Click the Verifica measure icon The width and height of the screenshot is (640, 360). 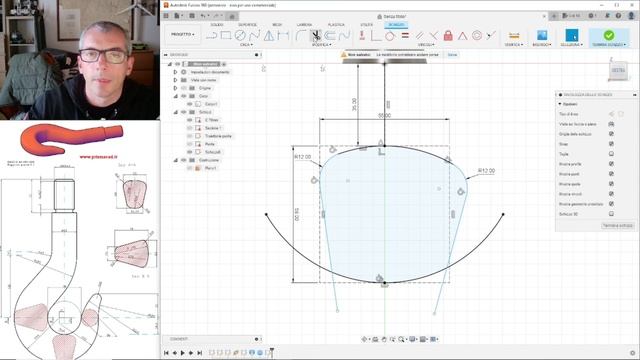point(514,36)
